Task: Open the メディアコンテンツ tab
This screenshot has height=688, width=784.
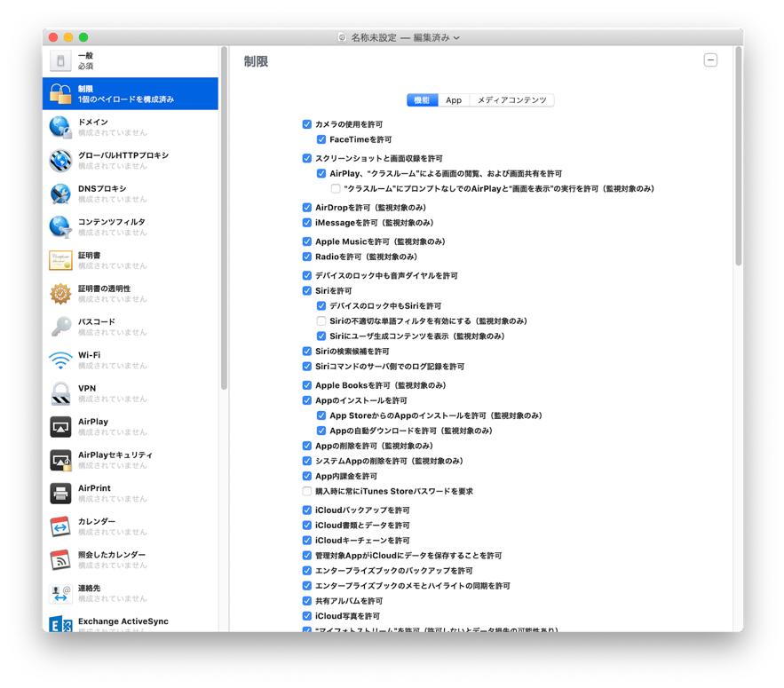Action: tap(513, 100)
